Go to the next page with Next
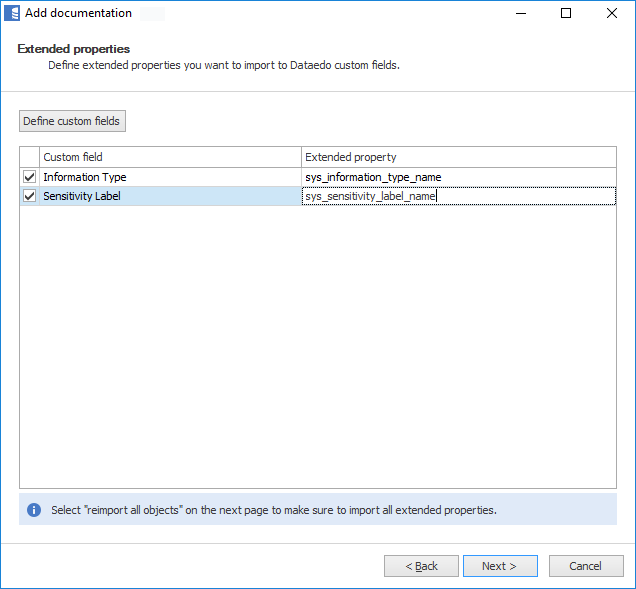Screen dimensions: 636x589 coord(499,566)
